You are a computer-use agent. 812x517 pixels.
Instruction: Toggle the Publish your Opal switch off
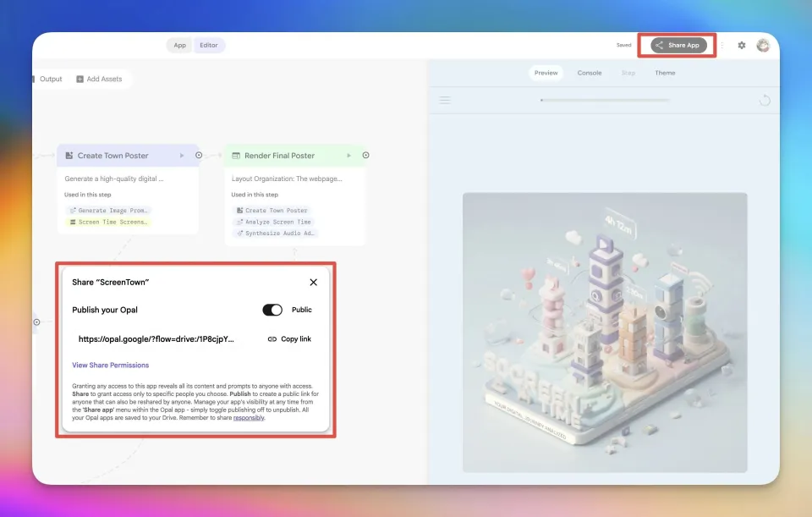coord(272,311)
